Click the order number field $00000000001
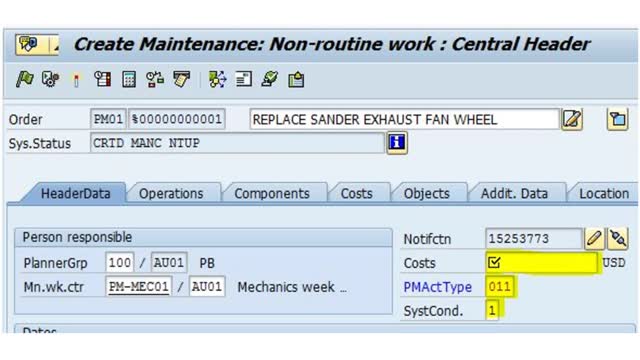Screen dimensions: 640x360 click(177, 120)
